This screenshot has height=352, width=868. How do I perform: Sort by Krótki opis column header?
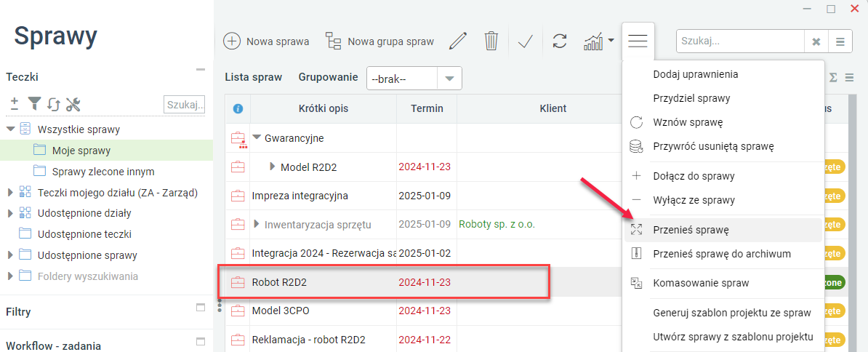[x=324, y=108]
